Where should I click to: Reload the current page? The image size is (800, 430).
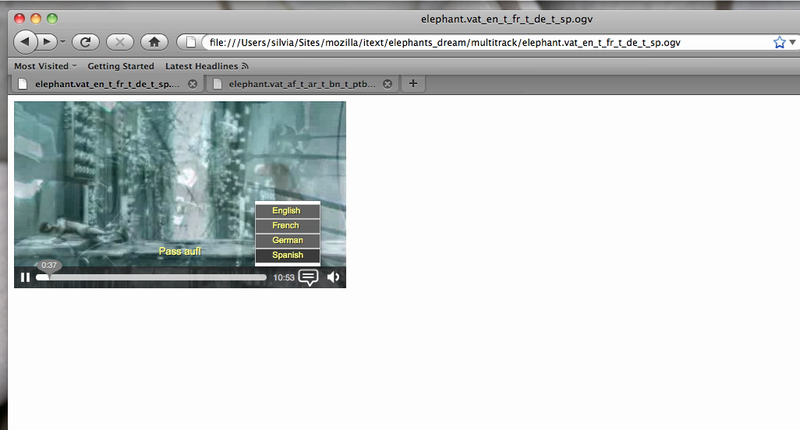86,41
